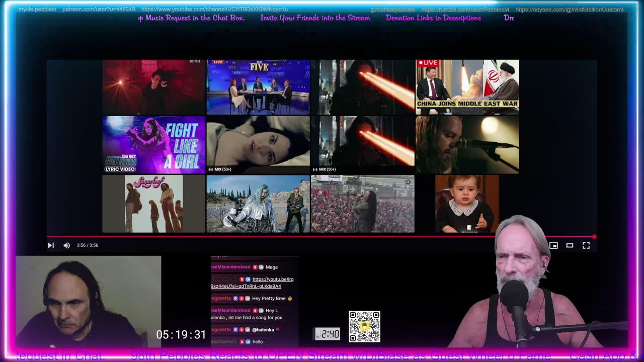Open The Five live news thumbnail
The width and height of the screenshot is (644, 362).
258,87
